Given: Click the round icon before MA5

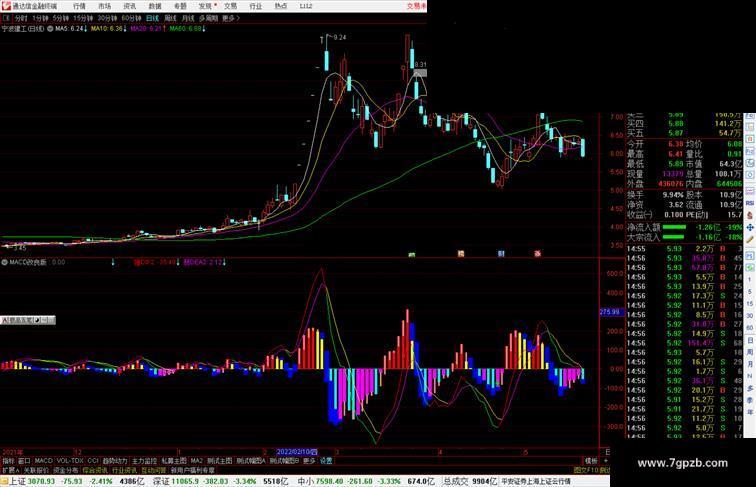Looking at the screenshot, I should 50,29.
